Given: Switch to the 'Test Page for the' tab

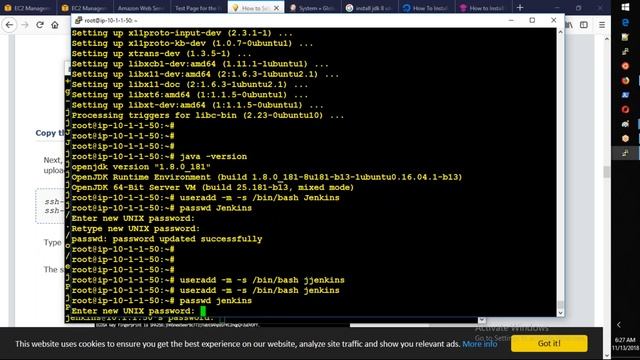Looking at the screenshot, I should point(198,8).
